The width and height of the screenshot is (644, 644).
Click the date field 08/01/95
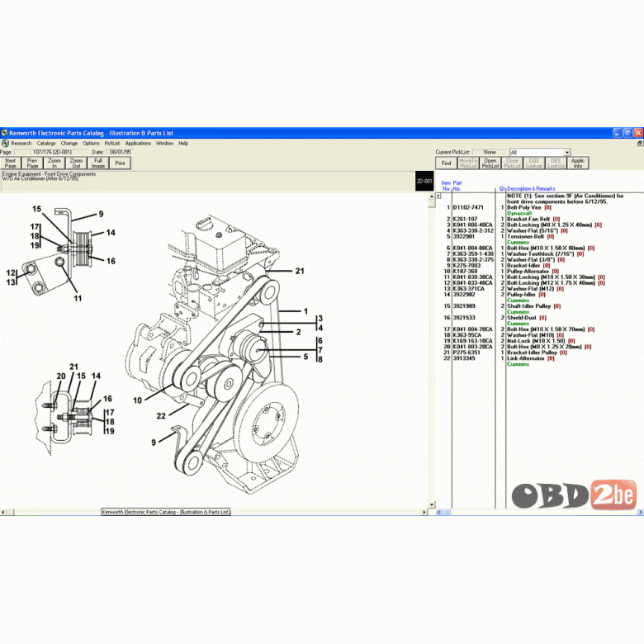(121, 153)
